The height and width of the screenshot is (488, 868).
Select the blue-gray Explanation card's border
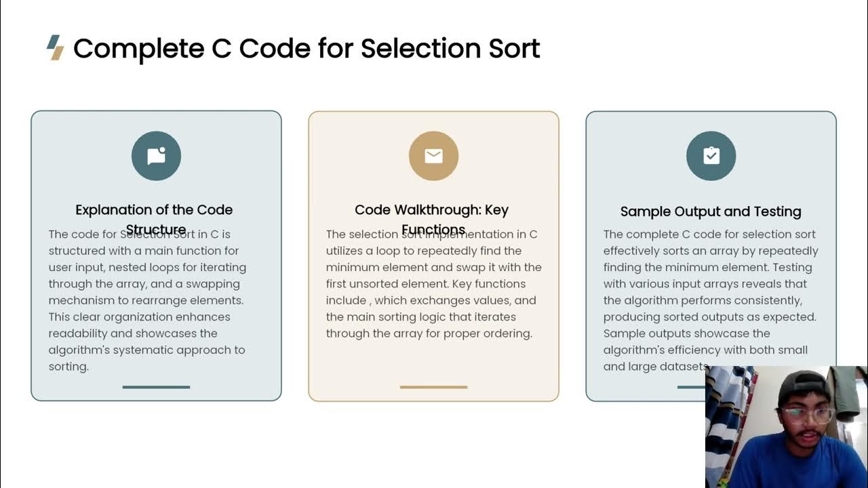click(x=31, y=271)
